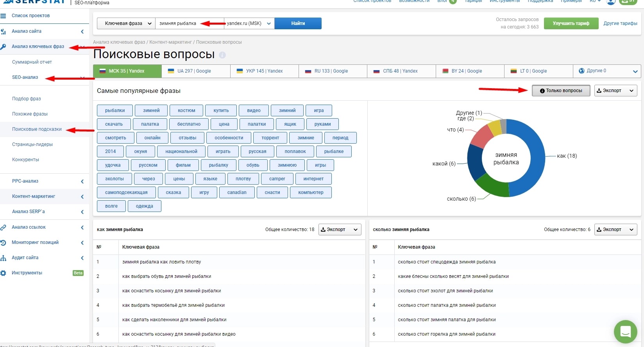Open the Ключевая фраза search type dropdown
This screenshot has height=347, width=644.
point(126,23)
